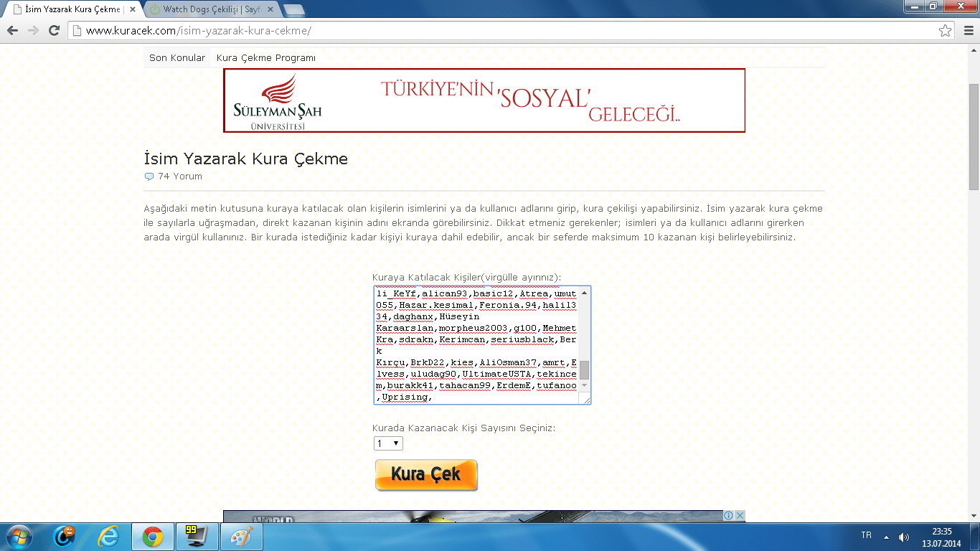Click the "Kurada Kazanacak Kişi Sayısını Seçiniz:" label
Viewport: 980px width, 551px height.
464,428
